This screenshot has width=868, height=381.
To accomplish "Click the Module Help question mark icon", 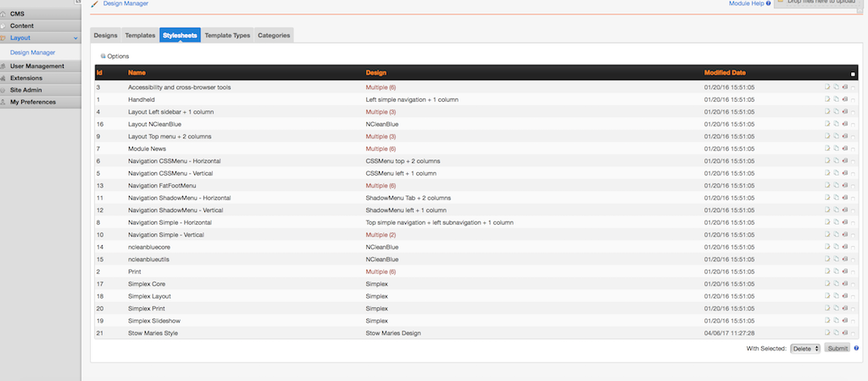I will coord(768,4).
